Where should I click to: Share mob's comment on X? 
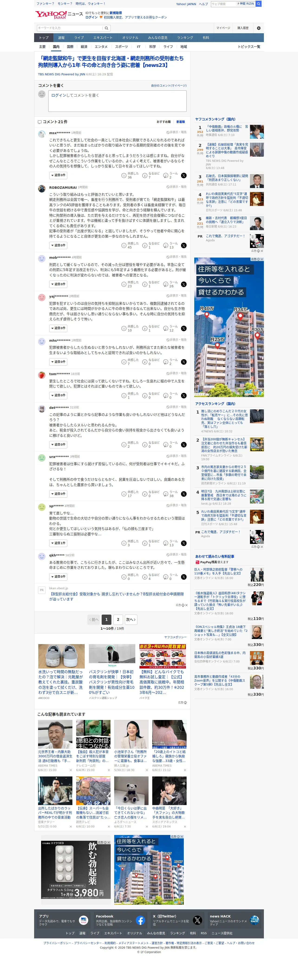coord(184,284)
